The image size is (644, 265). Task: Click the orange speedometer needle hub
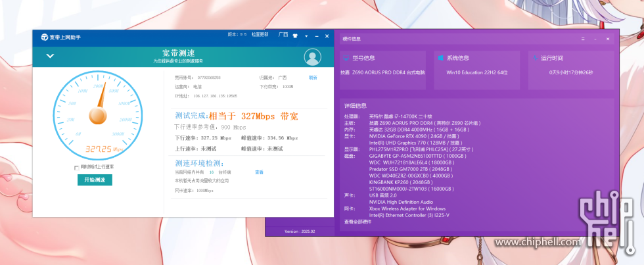coord(98,116)
